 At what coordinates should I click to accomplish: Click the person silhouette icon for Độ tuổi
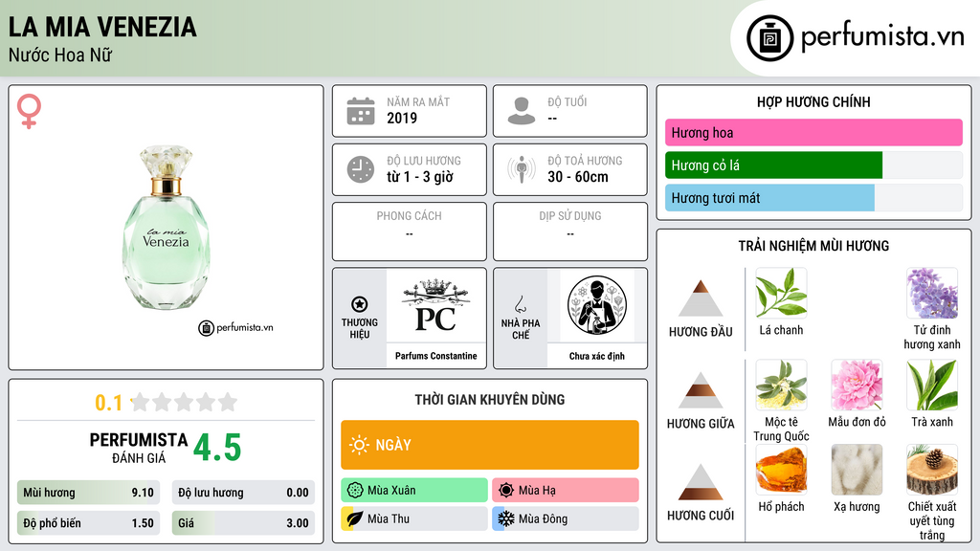[x=522, y=111]
